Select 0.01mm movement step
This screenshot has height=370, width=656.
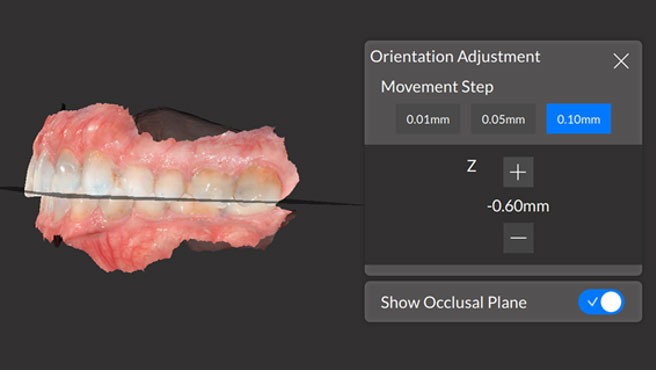428,119
